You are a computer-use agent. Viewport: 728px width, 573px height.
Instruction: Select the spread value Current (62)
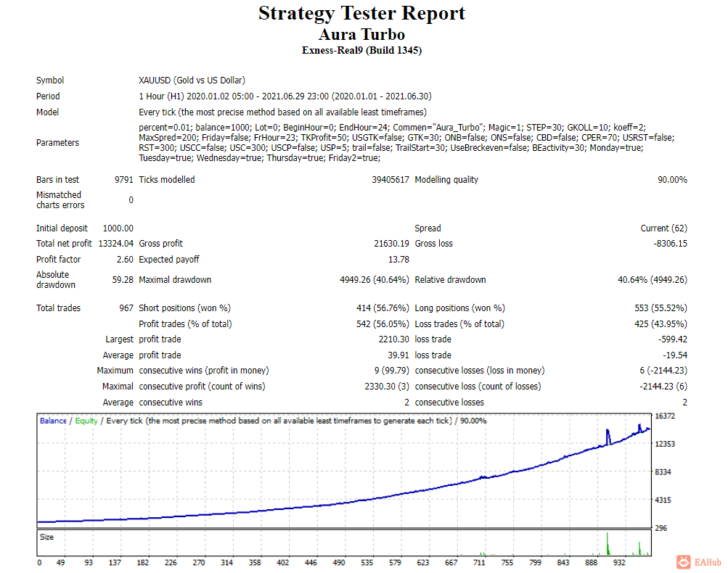click(x=664, y=228)
